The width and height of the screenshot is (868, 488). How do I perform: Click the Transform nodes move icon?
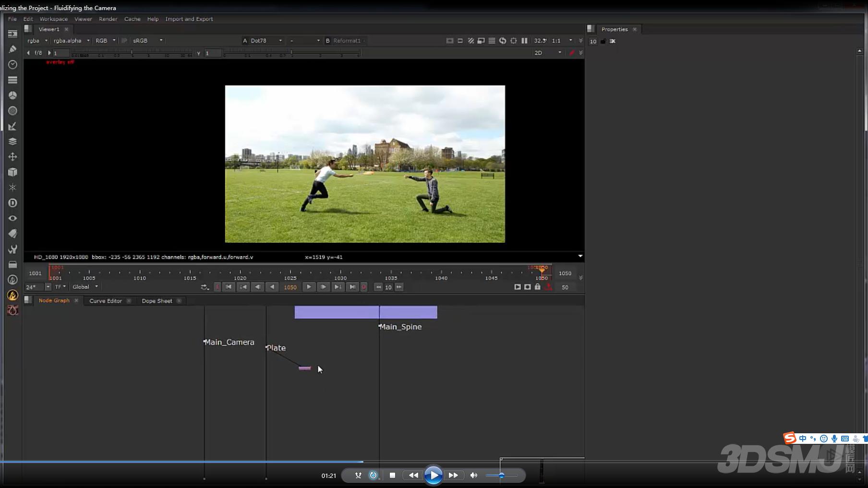coord(12,157)
